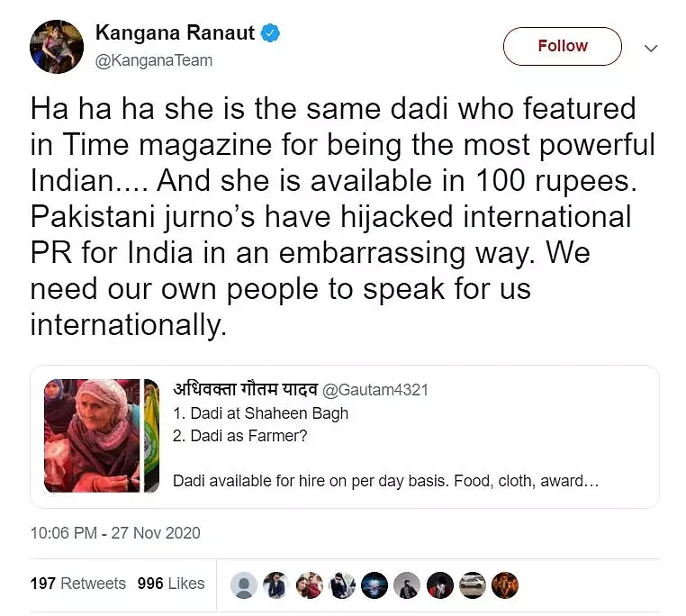Open the quoted tweet dadi photo thumbnail
Screen dimensions: 686x616
(92, 436)
